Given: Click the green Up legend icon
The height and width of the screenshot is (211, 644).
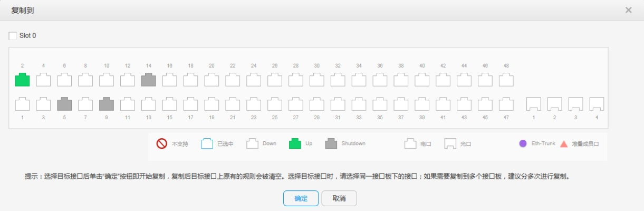Looking at the screenshot, I should pos(295,143).
